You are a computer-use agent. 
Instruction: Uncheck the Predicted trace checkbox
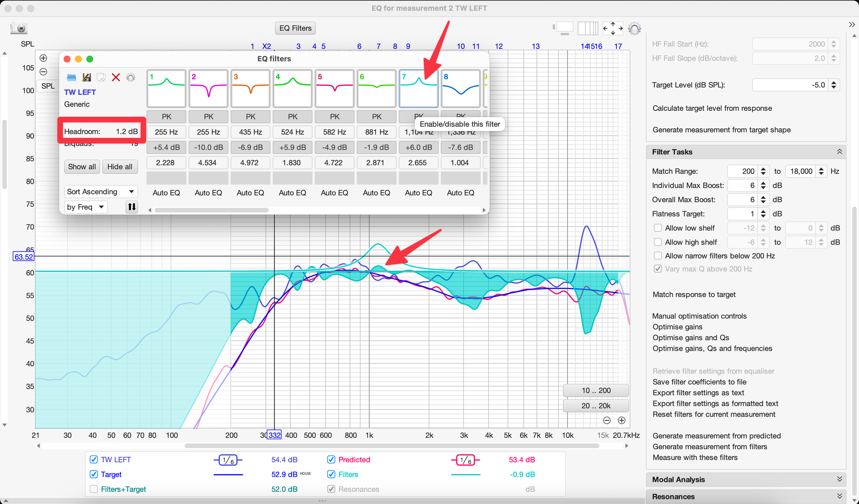(x=331, y=460)
